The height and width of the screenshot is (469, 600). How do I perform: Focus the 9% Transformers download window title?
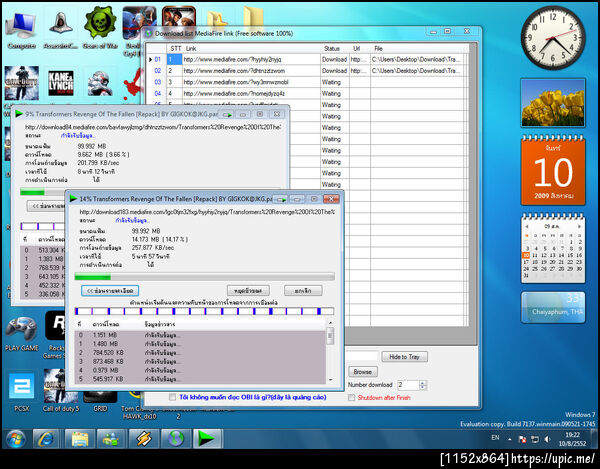coord(121,114)
